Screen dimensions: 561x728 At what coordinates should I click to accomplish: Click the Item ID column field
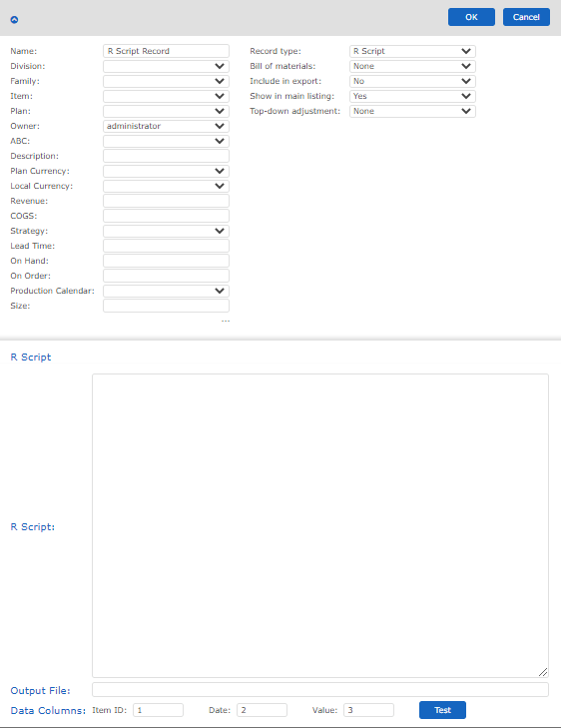coord(159,710)
